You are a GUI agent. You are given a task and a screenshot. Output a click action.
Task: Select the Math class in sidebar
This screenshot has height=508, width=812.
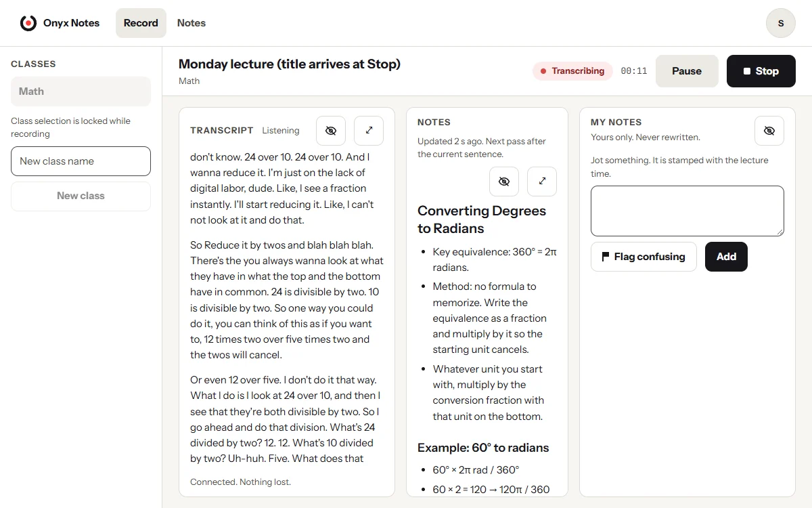click(81, 91)
